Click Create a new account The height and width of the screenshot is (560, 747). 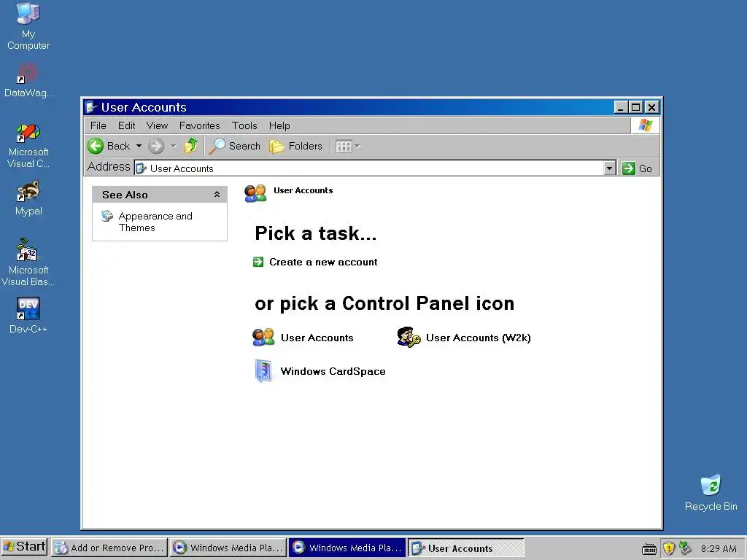coord(323,262)
